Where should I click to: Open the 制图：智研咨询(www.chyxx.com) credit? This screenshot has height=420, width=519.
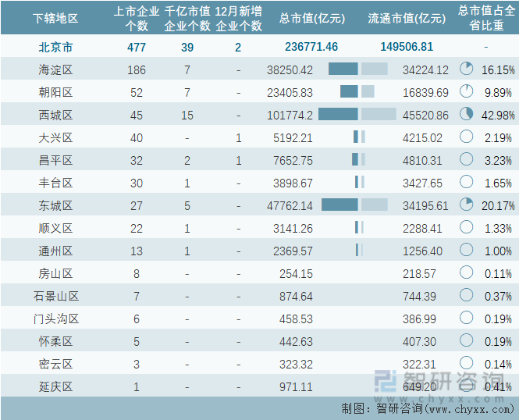click(428, 409)
